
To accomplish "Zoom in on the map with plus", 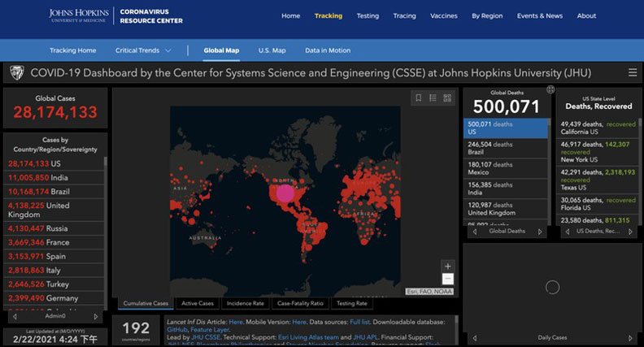I will coord(447,266).
